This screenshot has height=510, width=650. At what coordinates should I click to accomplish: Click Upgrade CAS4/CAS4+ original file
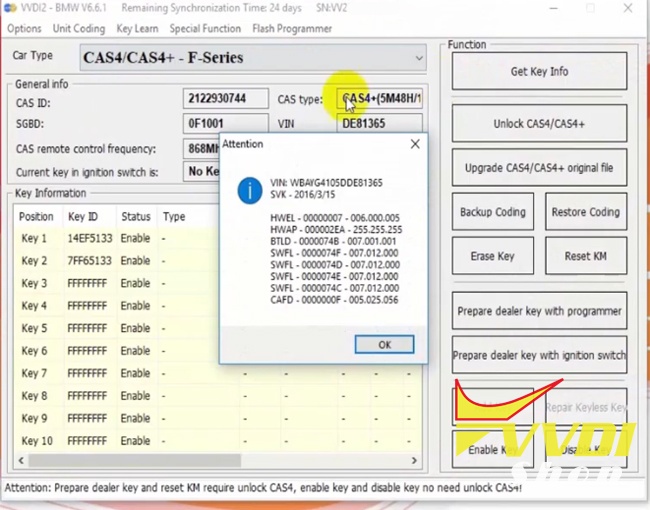539,168
